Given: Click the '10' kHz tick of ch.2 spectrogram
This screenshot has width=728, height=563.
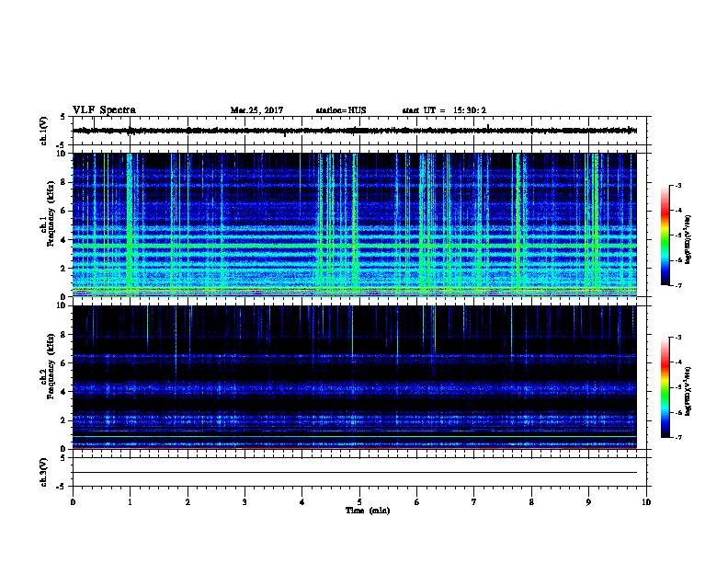Looking at the screenshot, I should [63, 305].
